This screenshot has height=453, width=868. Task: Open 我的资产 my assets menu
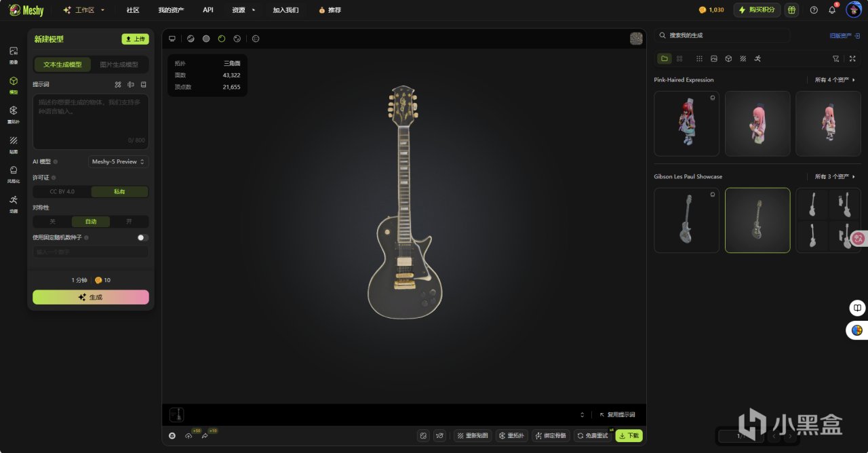coord(171,10)
